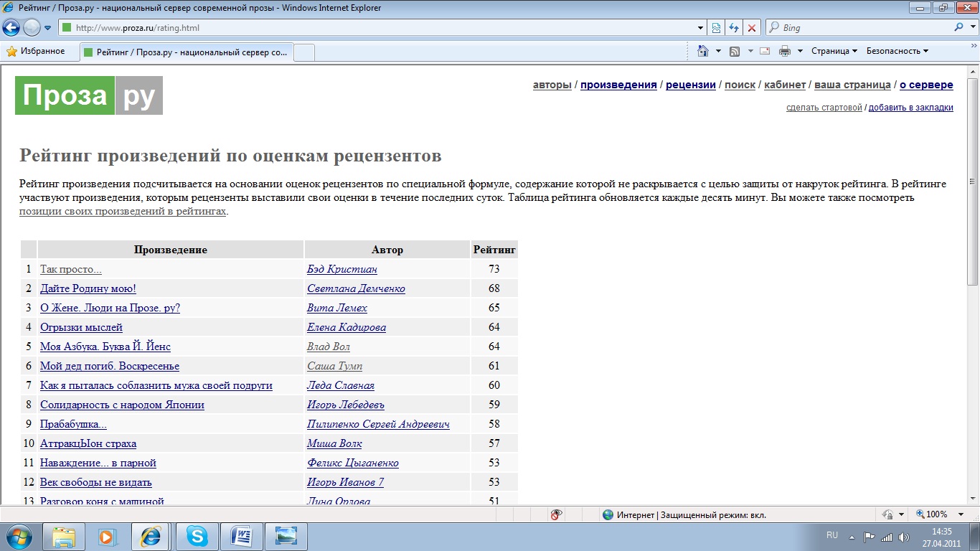Click the Print toolbar icon
The width and height of the screenshot is (980, 551).
click(x=785, y=51)
